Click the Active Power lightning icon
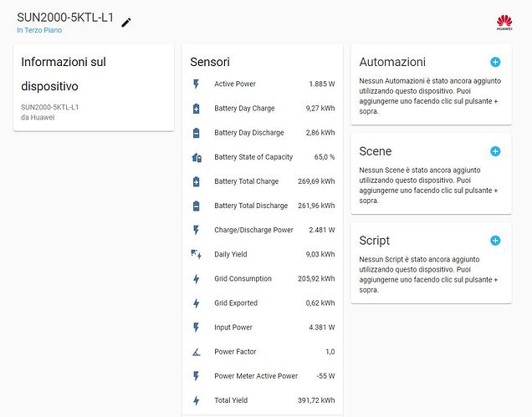The width and height of the screenshot is (532, 417). click(x=197, y=84)
